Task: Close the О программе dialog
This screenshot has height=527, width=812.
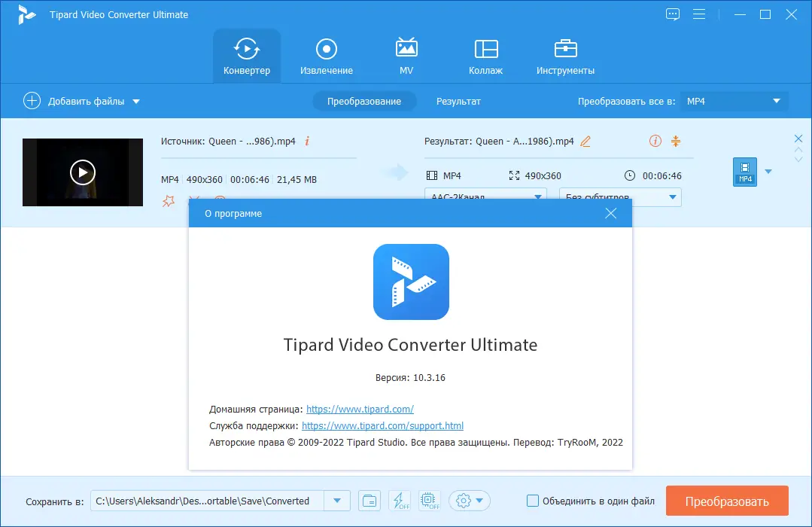Action: click(x=610, y=214)
